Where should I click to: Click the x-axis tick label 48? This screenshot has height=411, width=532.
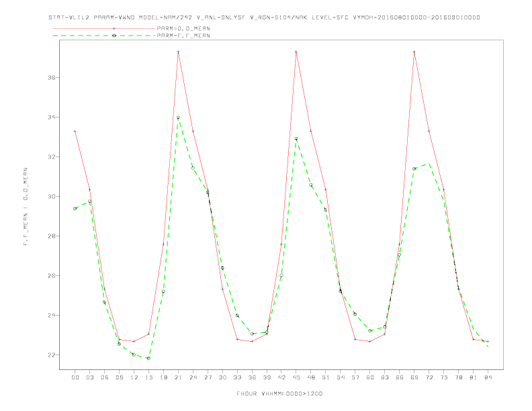click(x=311, y=377)
